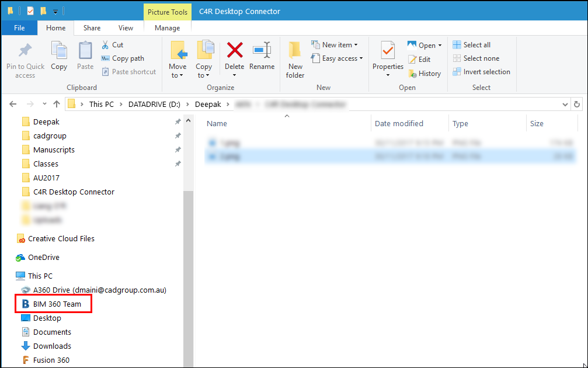Click the navigation pane scroll up arrow
The image size is (588, 368).
pos(188,121)
